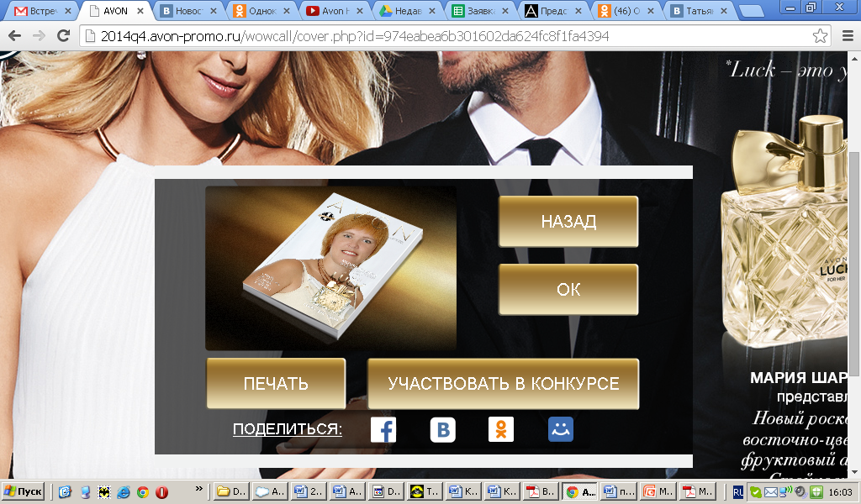
Task: Switch to the VK Новости tab
Action: coord(189,11)
